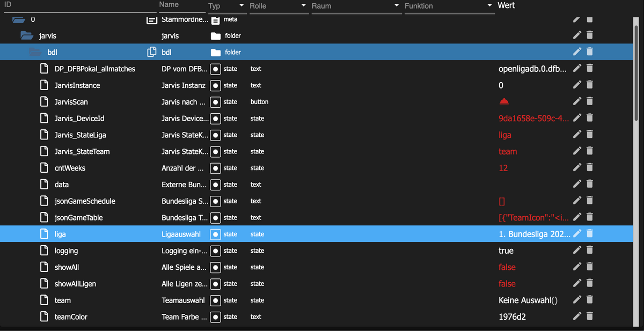Image resolution: width=644 pixels, height=331 pixels.
Task: Click the state type icon for JarvisScan
Action: [x=215, y=102]
